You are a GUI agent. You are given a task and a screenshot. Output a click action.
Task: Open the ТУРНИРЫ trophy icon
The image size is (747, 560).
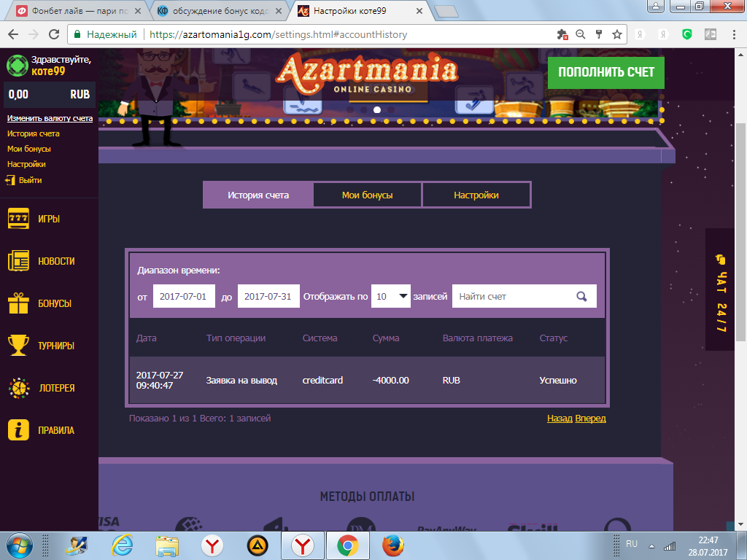point(18,345)
